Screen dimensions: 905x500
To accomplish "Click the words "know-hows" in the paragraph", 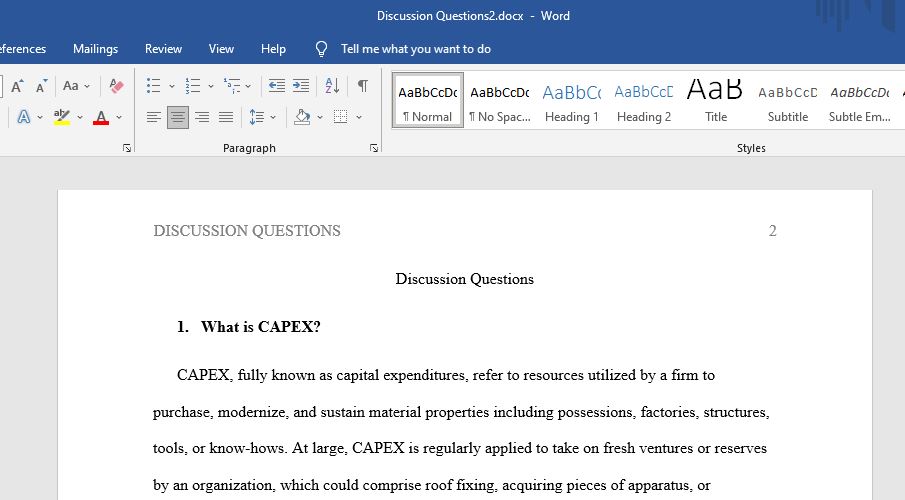I will pos(248,448).
